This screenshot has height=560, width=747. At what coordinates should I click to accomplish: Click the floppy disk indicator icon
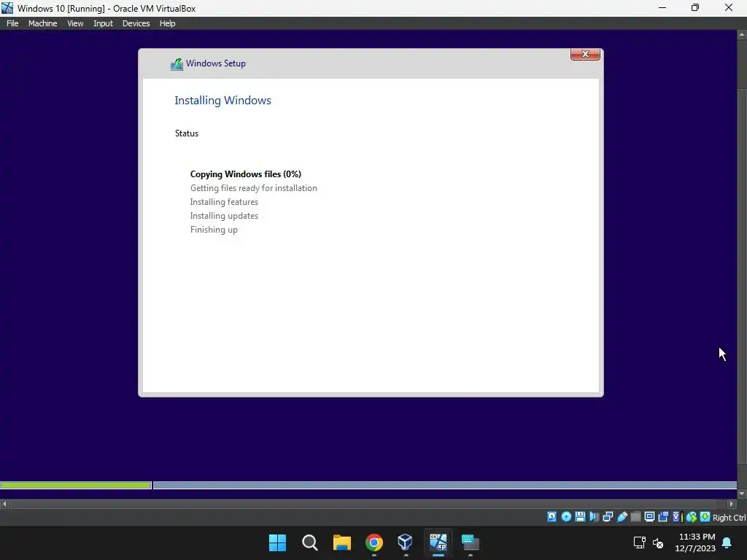(x=580, y=517)
